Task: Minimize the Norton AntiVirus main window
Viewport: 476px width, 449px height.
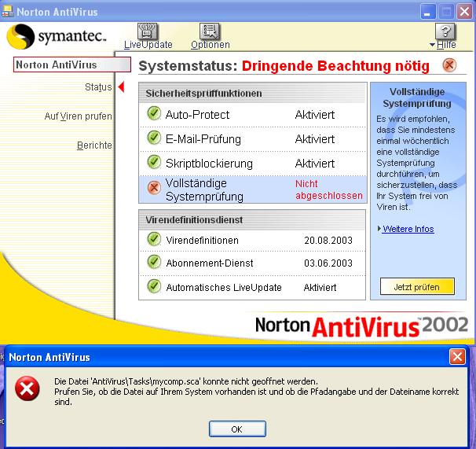Action: (428, 12)
